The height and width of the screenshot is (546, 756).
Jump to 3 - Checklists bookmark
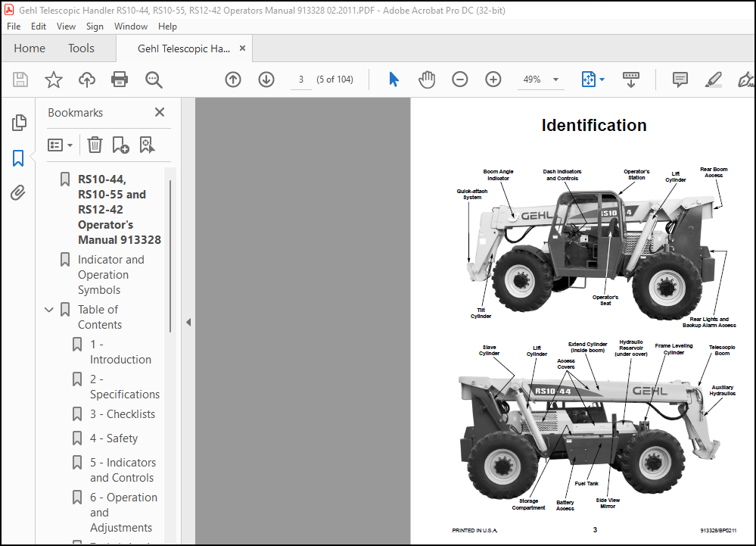pos(123,414)
